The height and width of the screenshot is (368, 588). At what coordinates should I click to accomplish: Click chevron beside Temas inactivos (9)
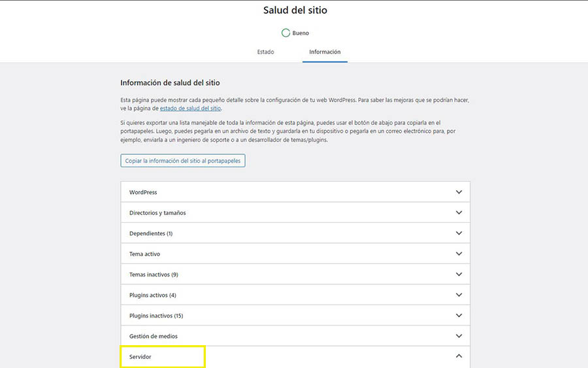(x=459, y=275)
